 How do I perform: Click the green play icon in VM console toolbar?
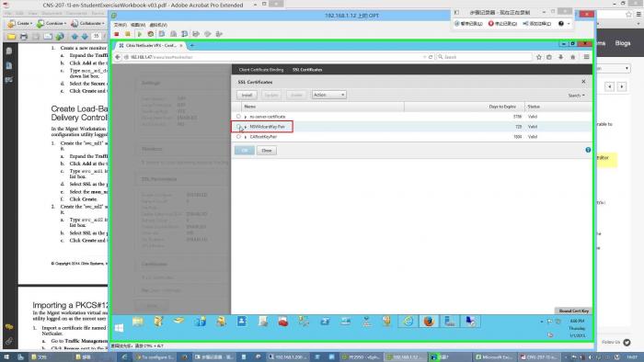click(x=139, y=34)
